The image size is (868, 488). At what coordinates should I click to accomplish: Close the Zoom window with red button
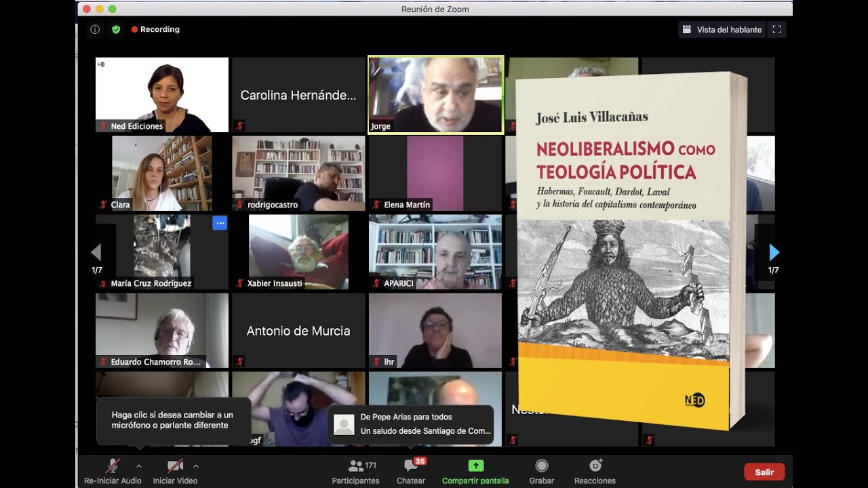tap(87, 9)
